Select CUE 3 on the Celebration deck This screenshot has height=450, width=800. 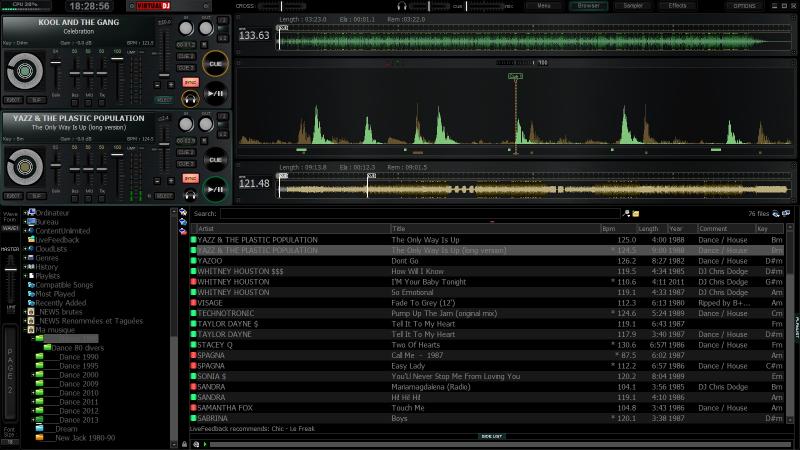pos(186,68)
